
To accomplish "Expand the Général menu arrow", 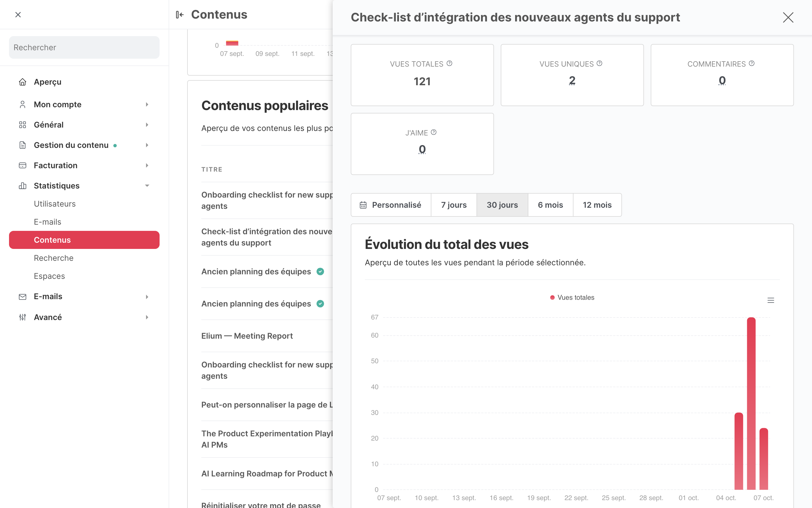I will pos(147,125).
